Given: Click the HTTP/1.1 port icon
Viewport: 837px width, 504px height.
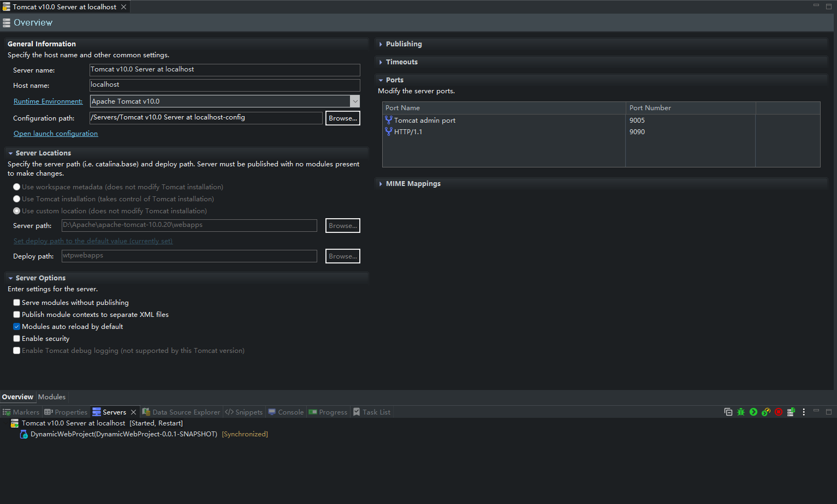Looking at the screenshot, I should click(x=389, y=131).
